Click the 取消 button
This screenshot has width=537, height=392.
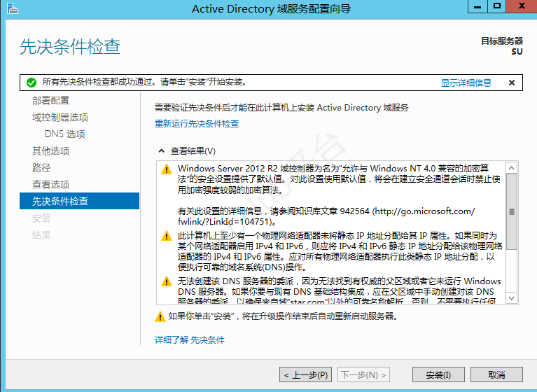(496, 375)
